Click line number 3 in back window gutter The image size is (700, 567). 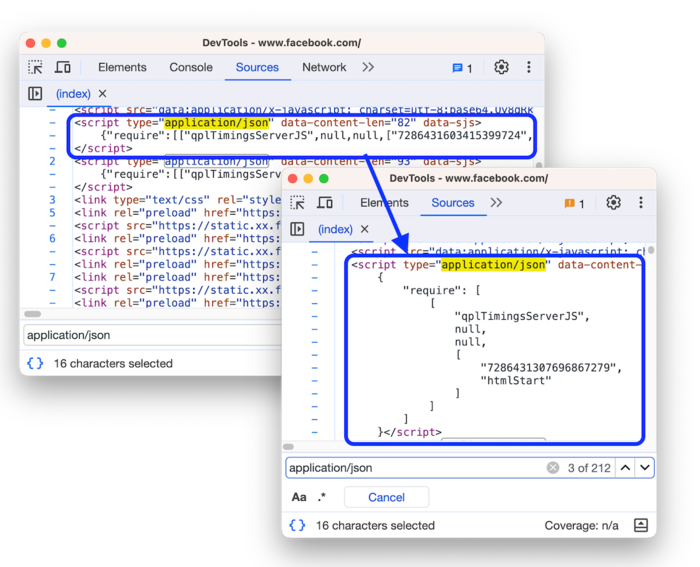pyautogui.click(x=52, y=200)
